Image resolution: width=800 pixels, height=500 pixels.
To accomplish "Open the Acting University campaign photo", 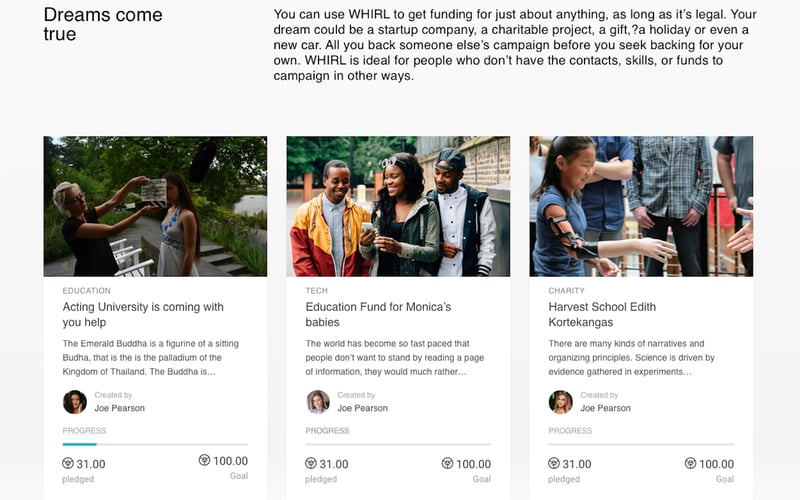I will (155, 206).
